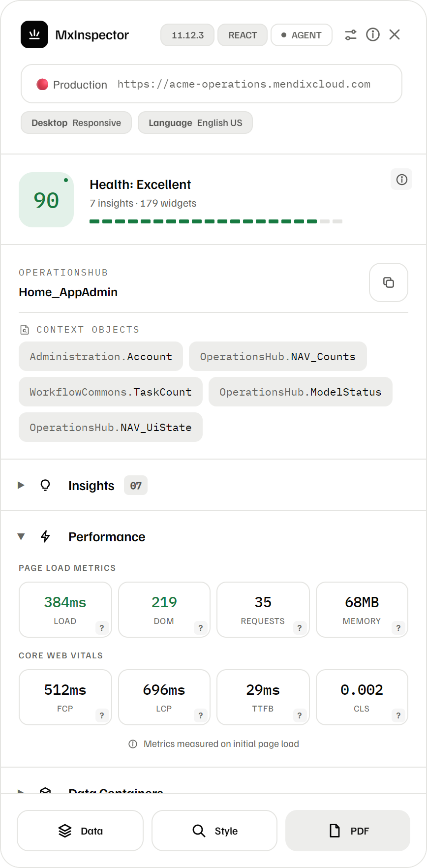Screen dimensions: 427x868
Task: Select the OperationsHub.ModelStatus context object
Action: [x=301, y=392]
